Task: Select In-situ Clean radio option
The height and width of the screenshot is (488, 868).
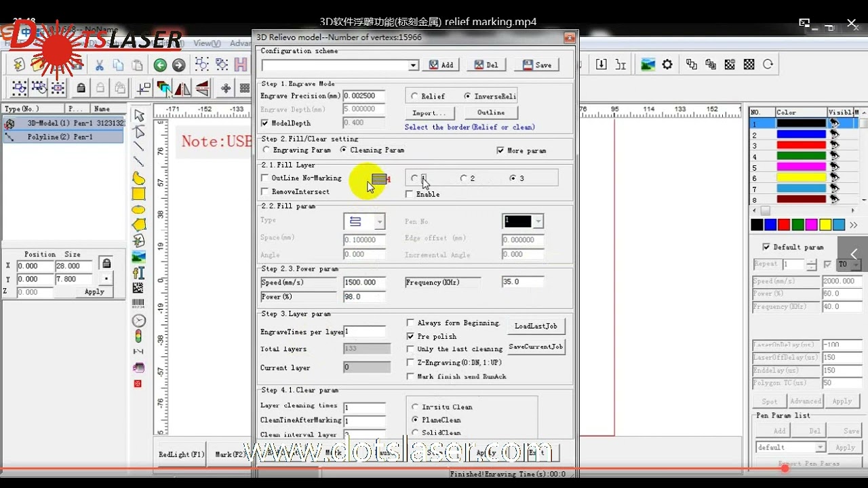Action: [x=414, y=407]
